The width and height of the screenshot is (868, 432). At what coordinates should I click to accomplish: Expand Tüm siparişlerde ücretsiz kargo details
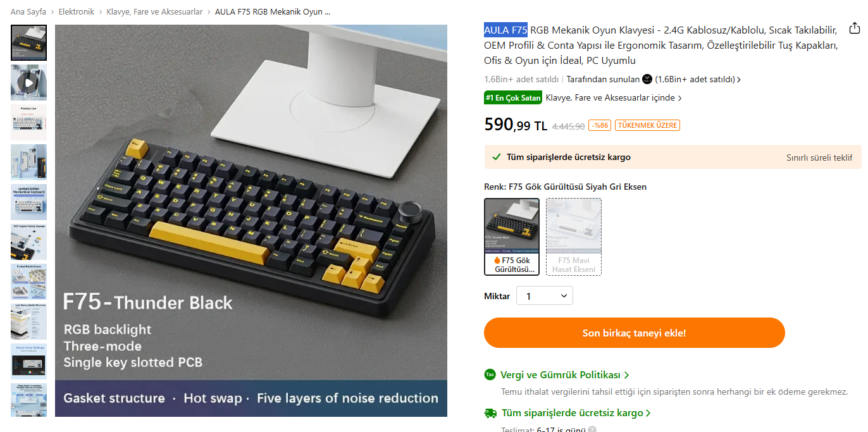[x=576, y=413]
